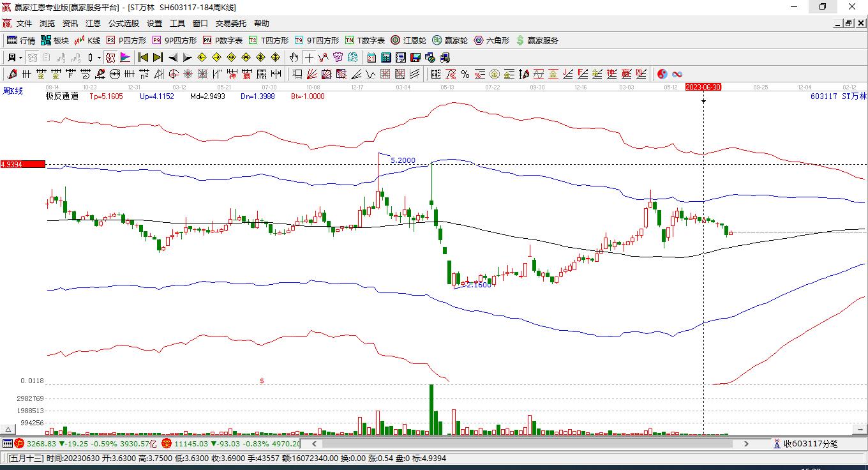Switch to the K线 candlestick chart
Screen dimensions: 868x470
point(87,40)
